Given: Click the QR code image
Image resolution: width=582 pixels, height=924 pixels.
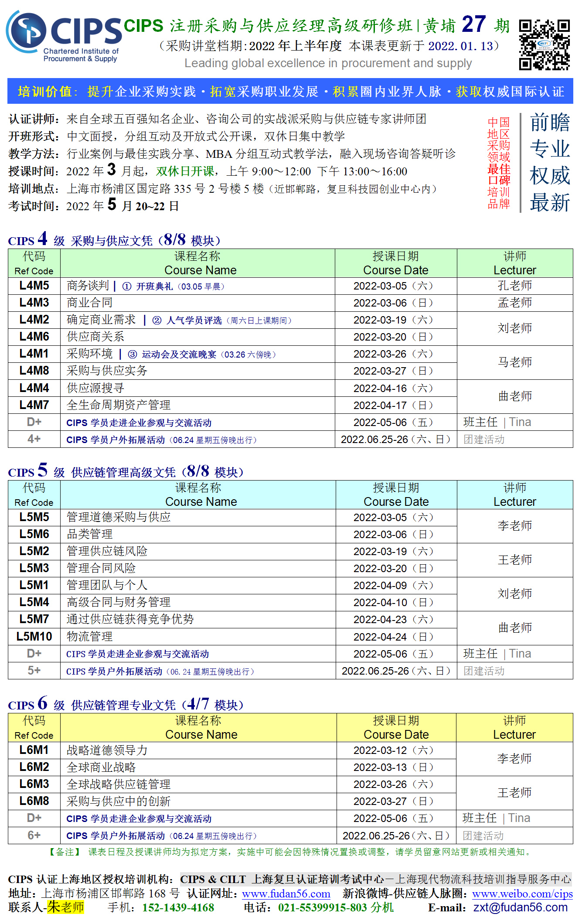Looking at the screenshot, I should 545,44.
